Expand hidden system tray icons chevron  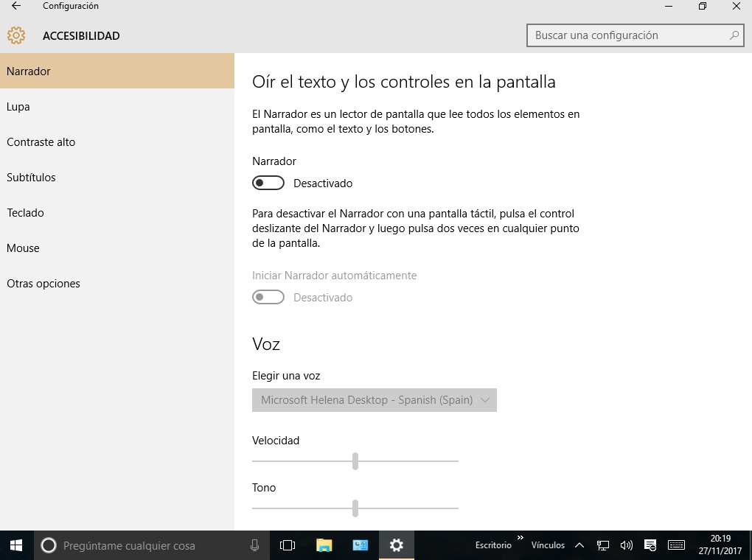pos(579,545)
